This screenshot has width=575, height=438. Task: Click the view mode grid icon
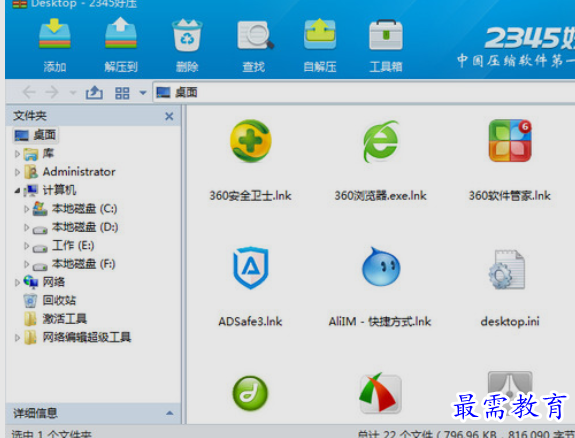(122, 93)
